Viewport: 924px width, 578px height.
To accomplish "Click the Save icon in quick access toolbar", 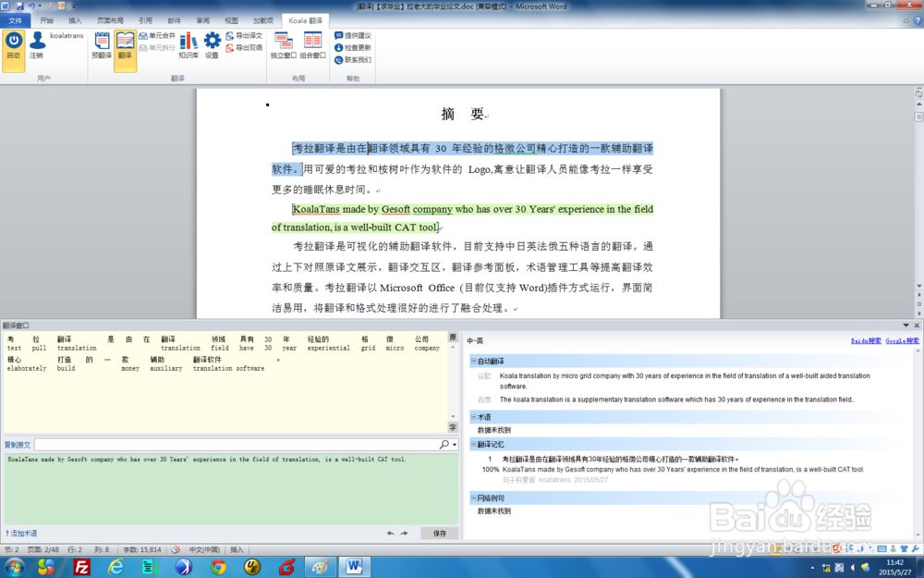I will pos(19,6).
